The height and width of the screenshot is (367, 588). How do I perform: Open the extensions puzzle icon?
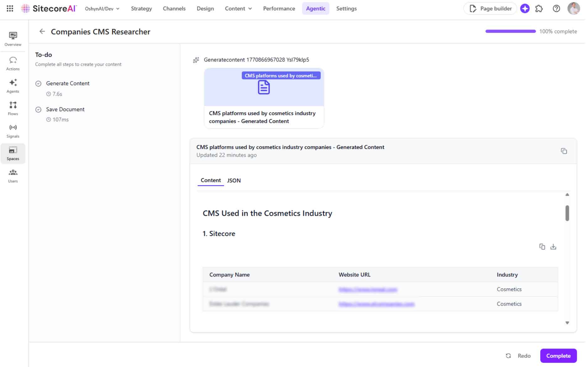pos(539,8)
